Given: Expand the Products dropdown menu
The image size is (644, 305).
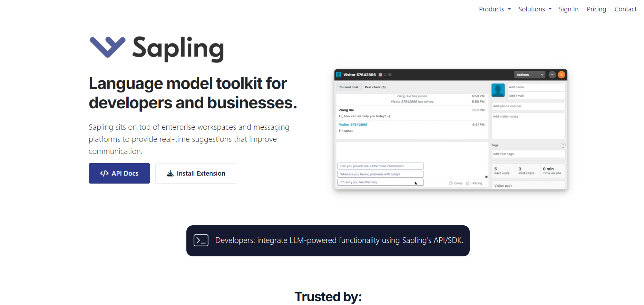Looking at the screenshot, I should pyautogui.click(x=495, y=9).
